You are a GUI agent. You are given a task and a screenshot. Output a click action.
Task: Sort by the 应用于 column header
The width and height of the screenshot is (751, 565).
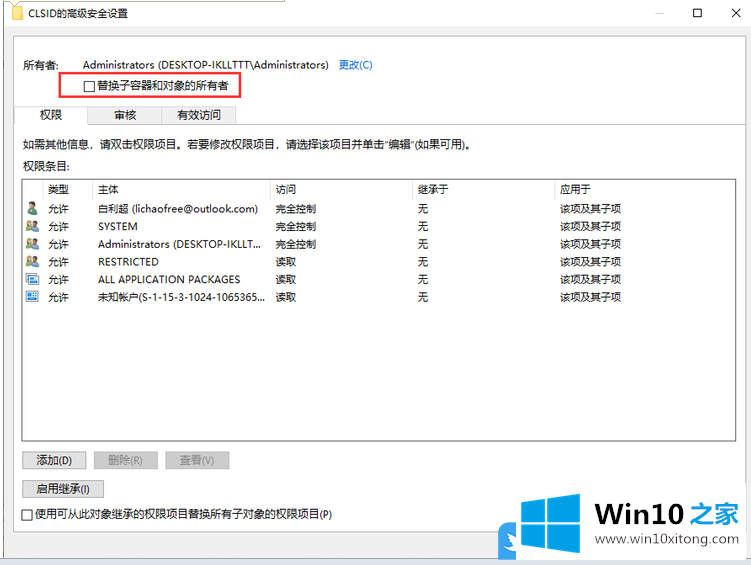click(644, 190)
